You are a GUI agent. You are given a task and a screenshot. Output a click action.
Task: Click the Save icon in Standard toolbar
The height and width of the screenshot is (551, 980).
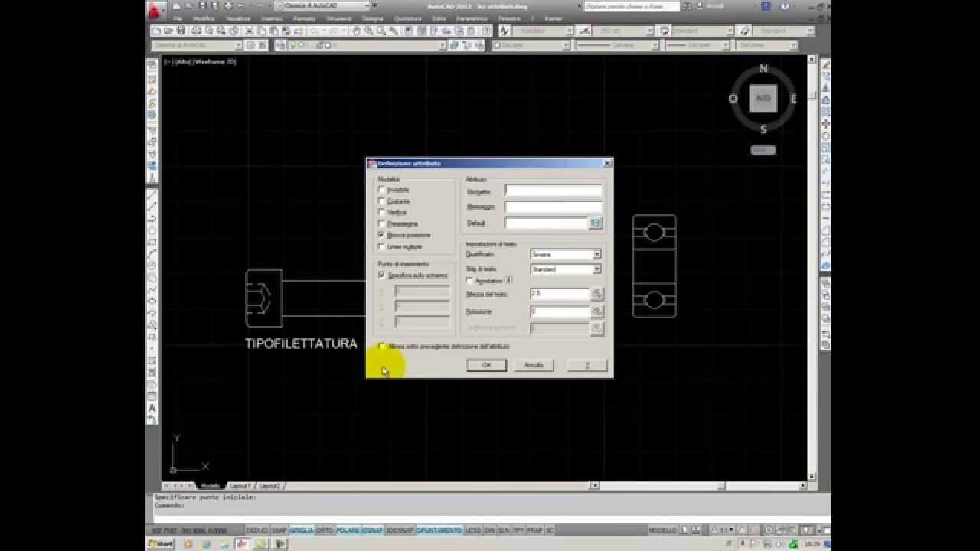pos(181,31)
